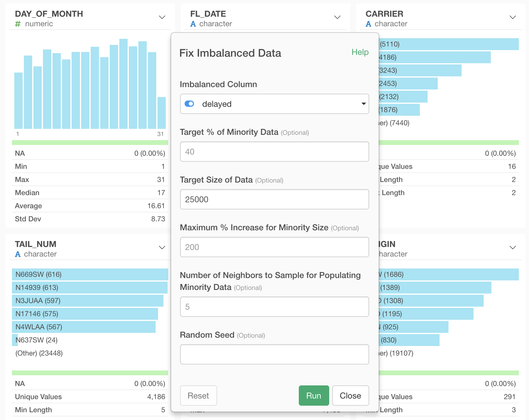Expand the DAY_OF_MONTH column menu chevron
This screenshot has width=529, height=420.
coord(162,17)
